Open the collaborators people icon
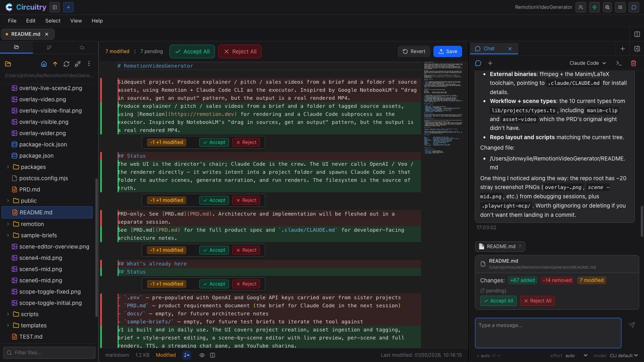This screenshot has width=644, height=362. [x=580, y=7]
